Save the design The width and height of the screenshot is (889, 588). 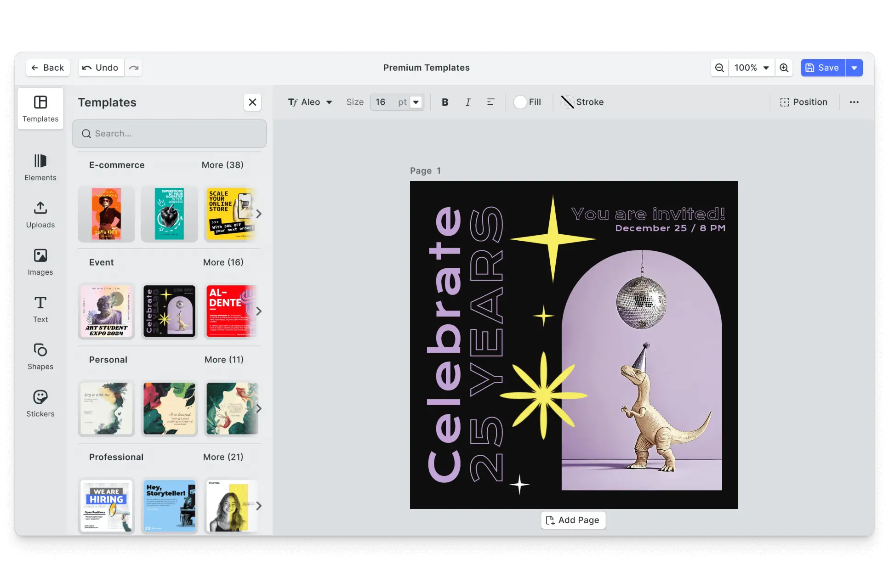point(823,68)
